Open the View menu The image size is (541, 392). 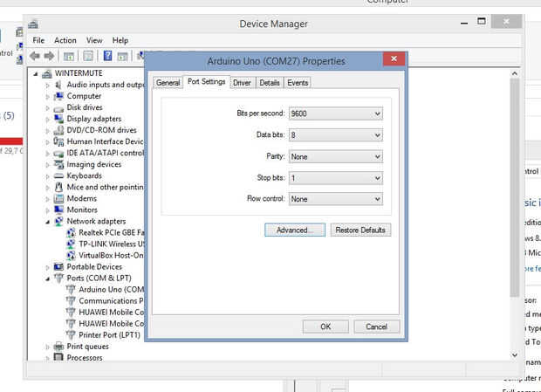94,40
